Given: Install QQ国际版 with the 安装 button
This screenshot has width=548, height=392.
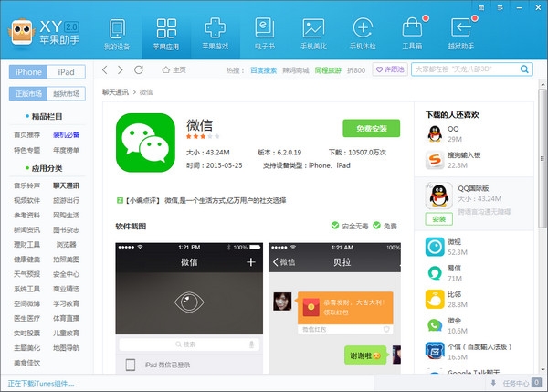Looking at the screenshot, I should pyautogui.click(x=438, y=219).
